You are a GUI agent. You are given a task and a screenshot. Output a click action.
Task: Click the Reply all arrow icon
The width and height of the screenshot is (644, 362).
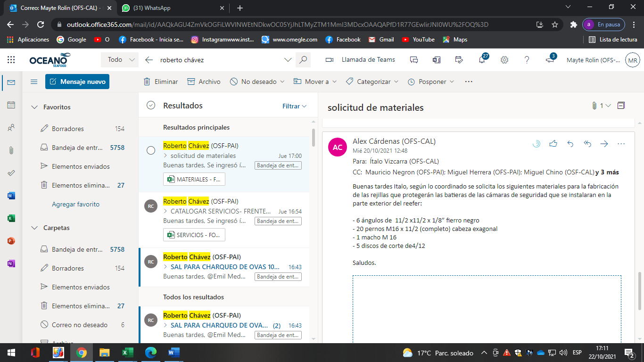point(587,144)
